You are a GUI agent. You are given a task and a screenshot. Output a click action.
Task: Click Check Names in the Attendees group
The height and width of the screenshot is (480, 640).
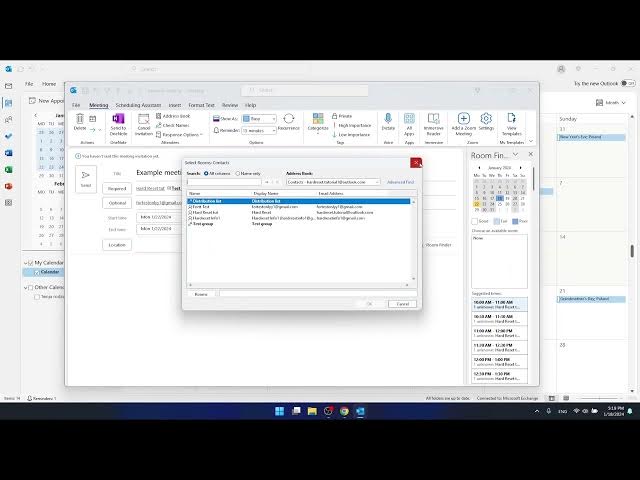coord(173,125)
